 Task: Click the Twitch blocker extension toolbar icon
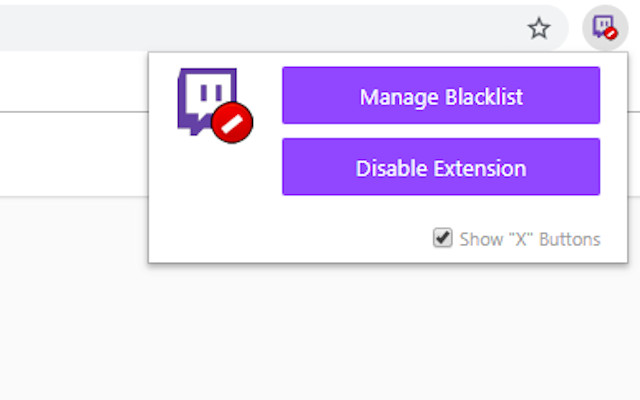(605, 28)
